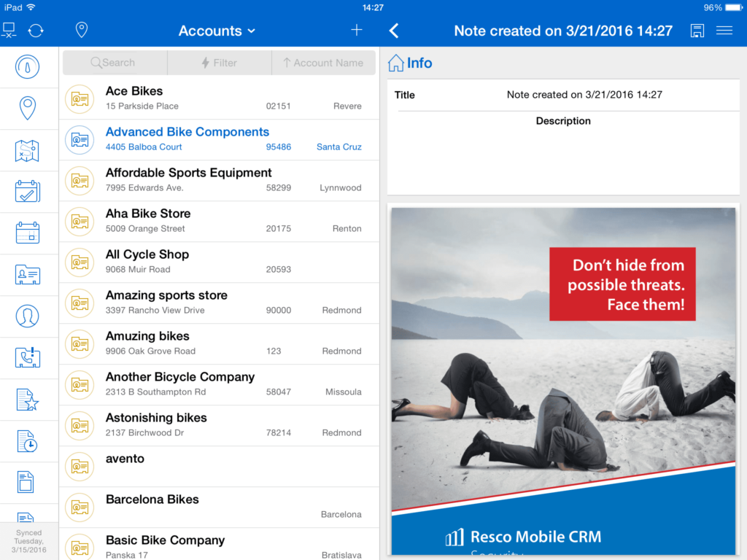Navigate back using the left chevron arrow
This screenshot has height=560, width=747.
[x=393, y=30]
